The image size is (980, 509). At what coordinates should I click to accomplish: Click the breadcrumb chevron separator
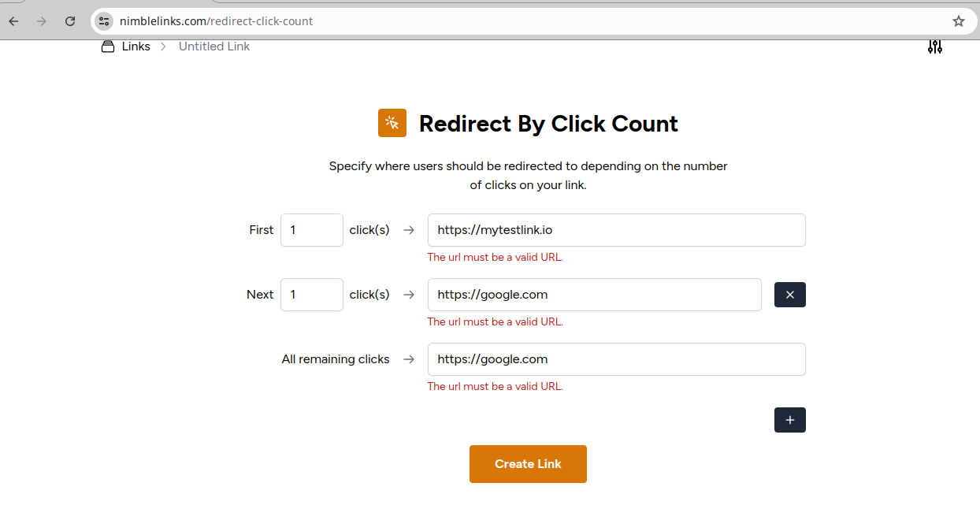click(x=164, y=46)
